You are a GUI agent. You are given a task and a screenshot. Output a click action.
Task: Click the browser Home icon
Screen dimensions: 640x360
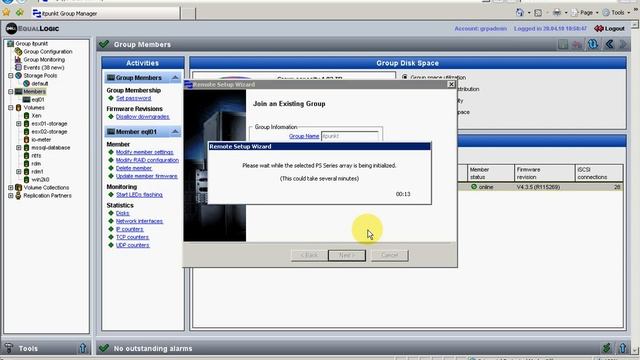coord(520,13)
